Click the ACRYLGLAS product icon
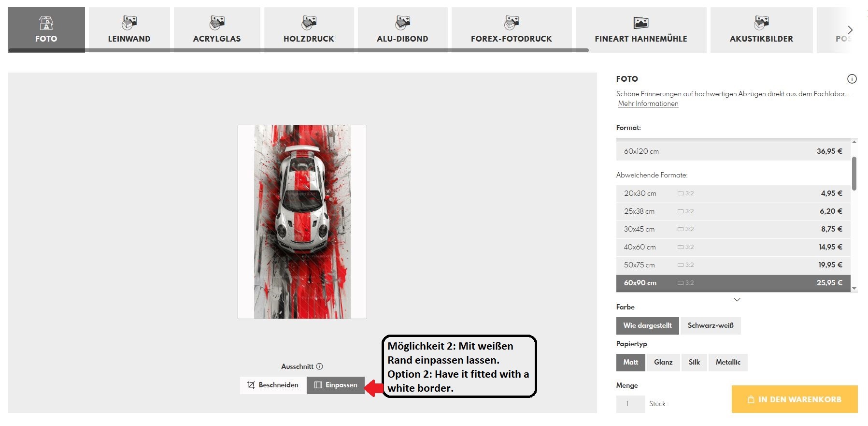This screenshot has height=426, width=868. (217, 22)
